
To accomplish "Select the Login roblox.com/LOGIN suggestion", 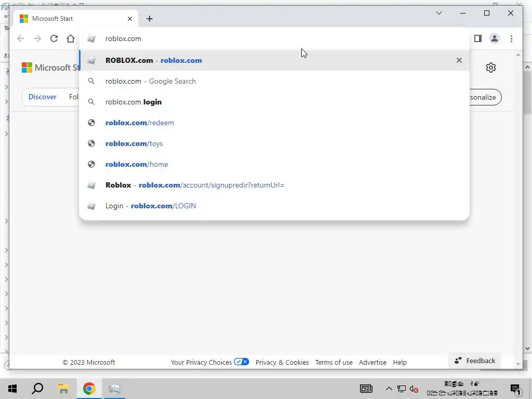I will (274, 206).
